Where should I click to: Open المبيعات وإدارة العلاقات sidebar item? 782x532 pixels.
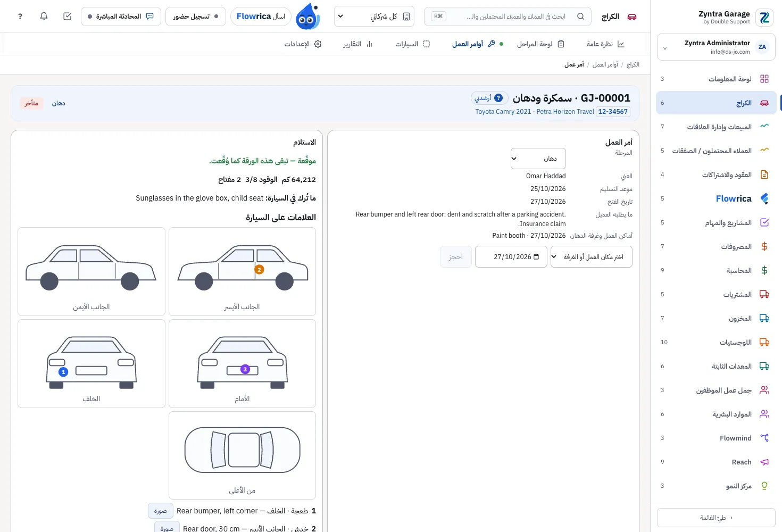tap(716, 127)
